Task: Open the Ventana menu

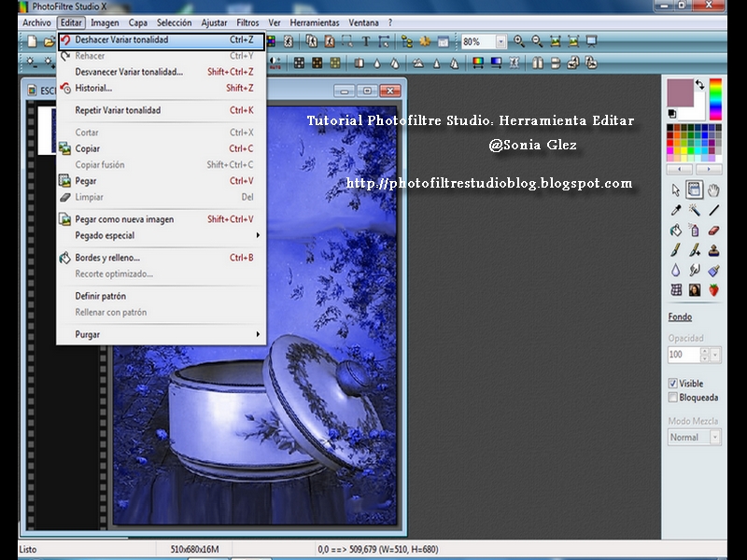Action: (x=363, y=22)
